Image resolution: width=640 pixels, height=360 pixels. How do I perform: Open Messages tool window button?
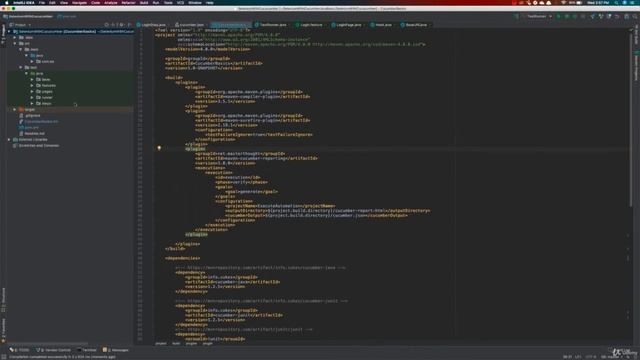(x=116, y=350)
